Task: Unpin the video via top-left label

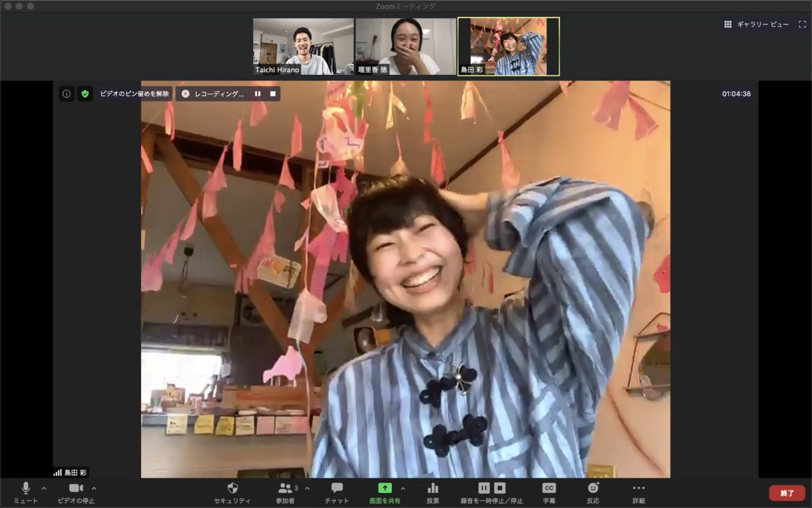Action: point(134,94)
